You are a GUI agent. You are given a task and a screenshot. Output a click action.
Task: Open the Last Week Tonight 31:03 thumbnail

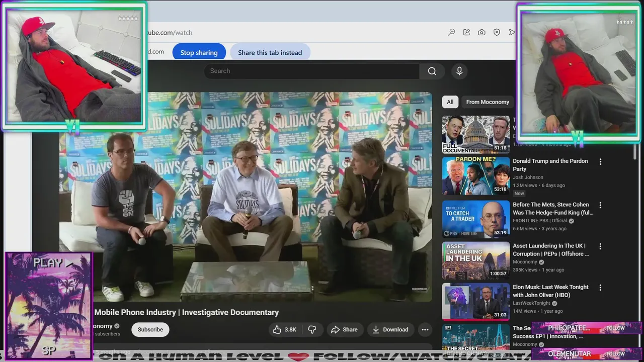click(476, 302)
